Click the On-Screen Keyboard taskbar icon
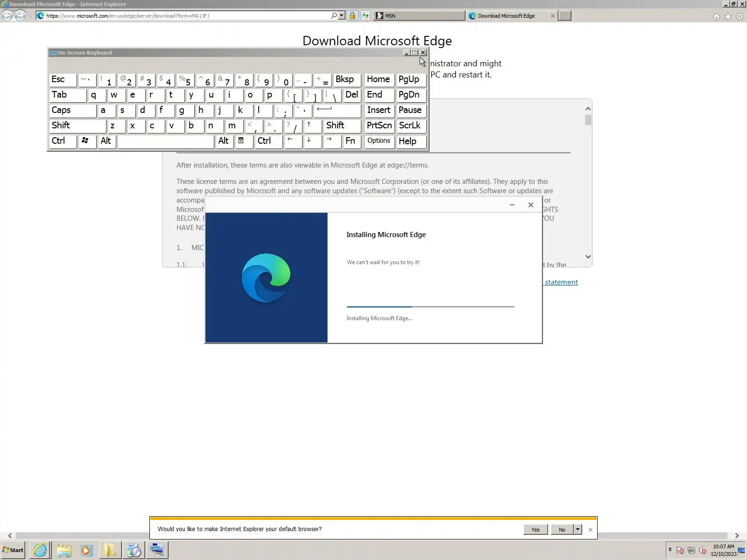 pos(157,550)
